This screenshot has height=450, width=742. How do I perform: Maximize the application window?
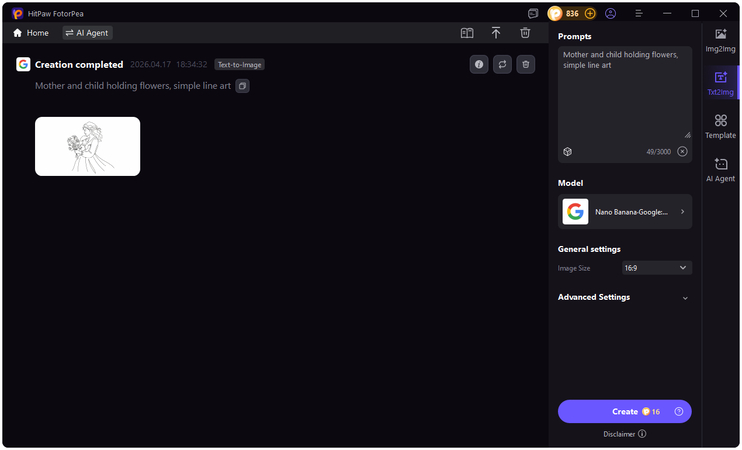point(695,14)
